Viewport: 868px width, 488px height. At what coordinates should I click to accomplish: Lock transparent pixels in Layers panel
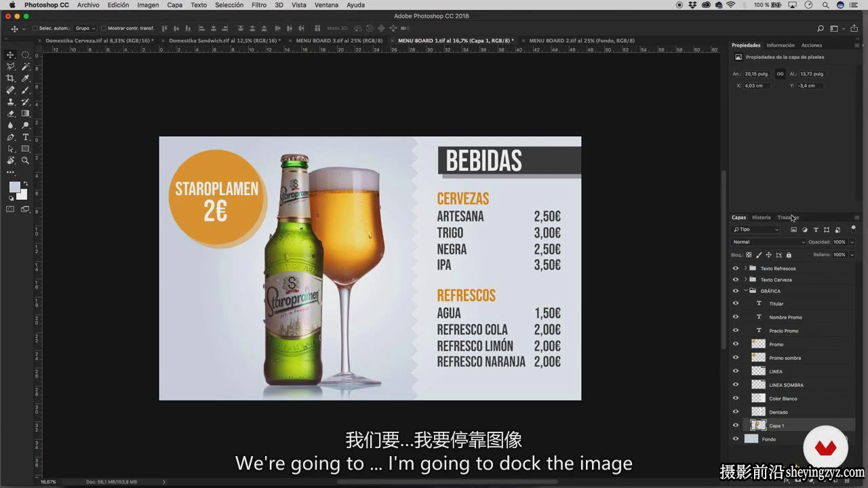[749, 255]
